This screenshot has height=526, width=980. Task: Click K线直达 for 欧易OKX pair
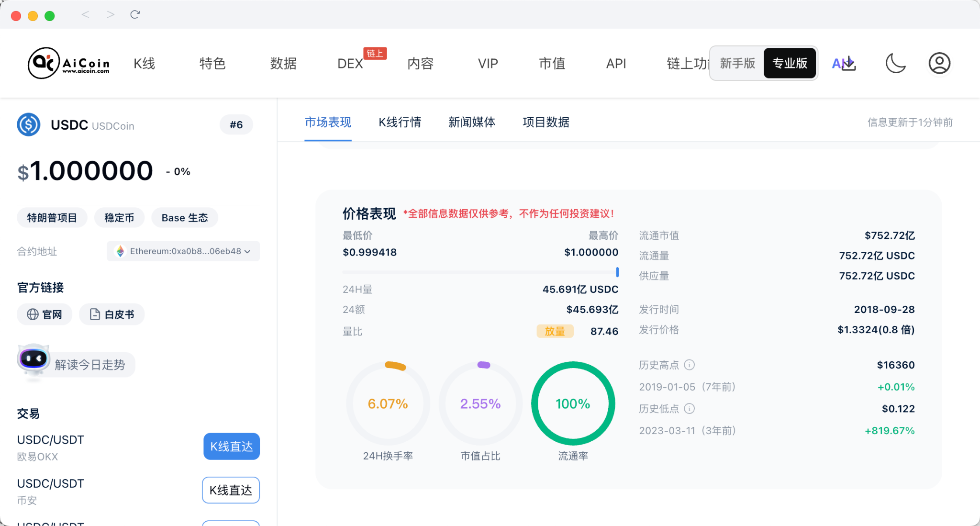[232, 447]
